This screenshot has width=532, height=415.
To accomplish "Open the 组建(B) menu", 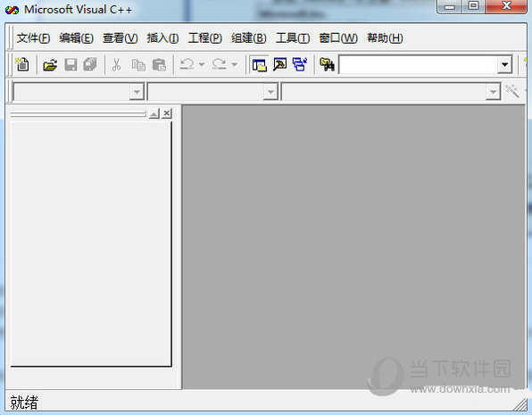I will coord(249,38).
